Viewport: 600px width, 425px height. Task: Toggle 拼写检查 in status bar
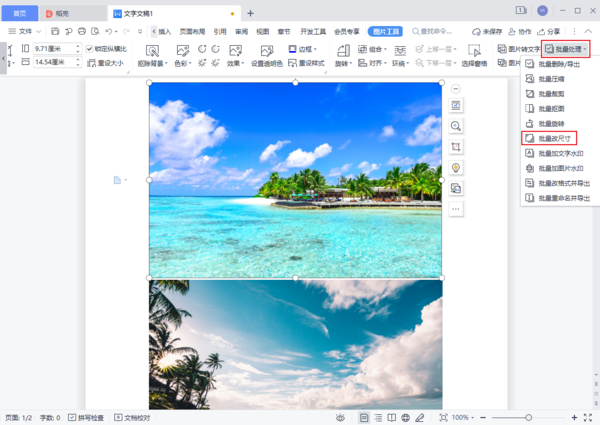(x=87, y=417)
